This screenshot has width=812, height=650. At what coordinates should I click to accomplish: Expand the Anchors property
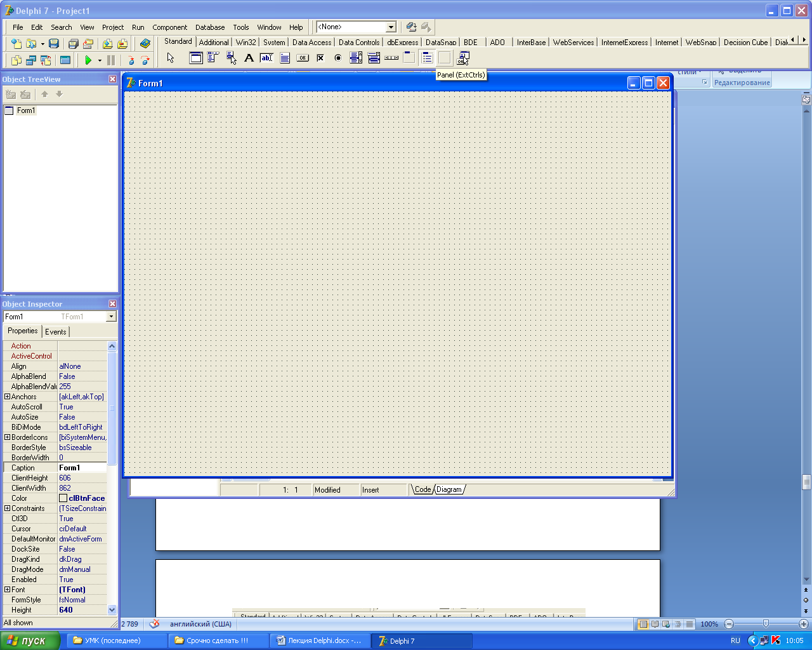coord(8,397)
